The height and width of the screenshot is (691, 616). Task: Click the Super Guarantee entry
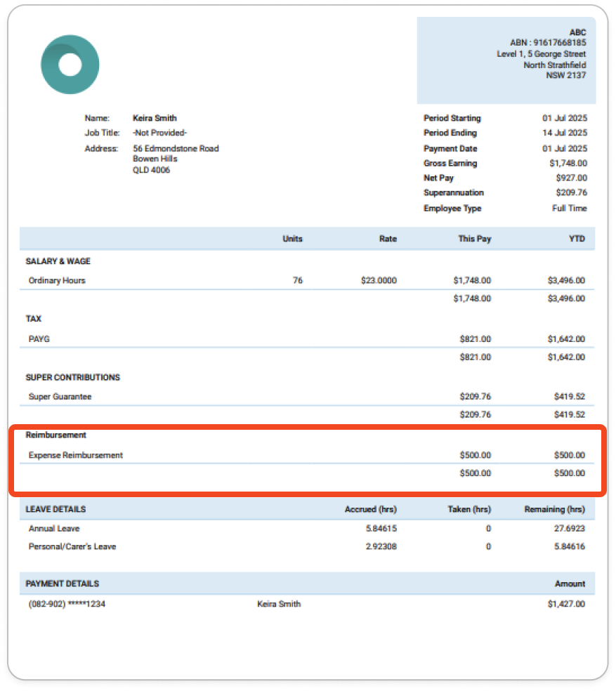[x=59, y=396]
